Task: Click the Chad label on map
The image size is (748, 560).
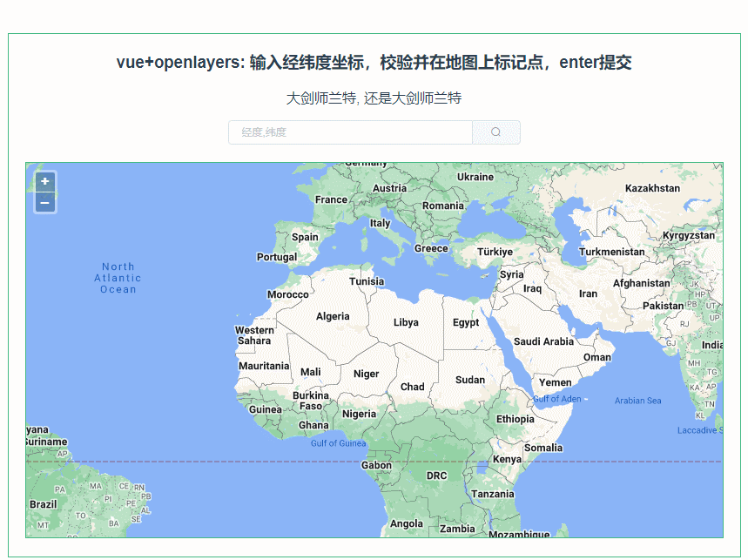Action: [412, 387]
